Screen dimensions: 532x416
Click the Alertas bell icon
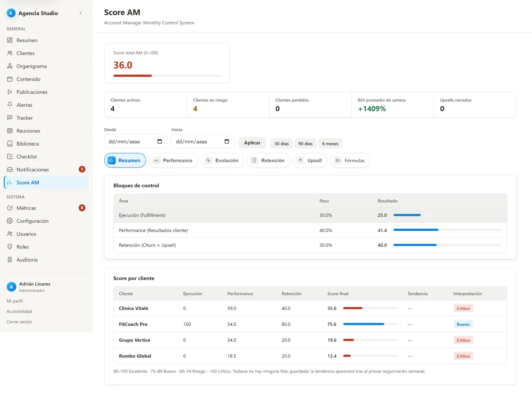10,105
